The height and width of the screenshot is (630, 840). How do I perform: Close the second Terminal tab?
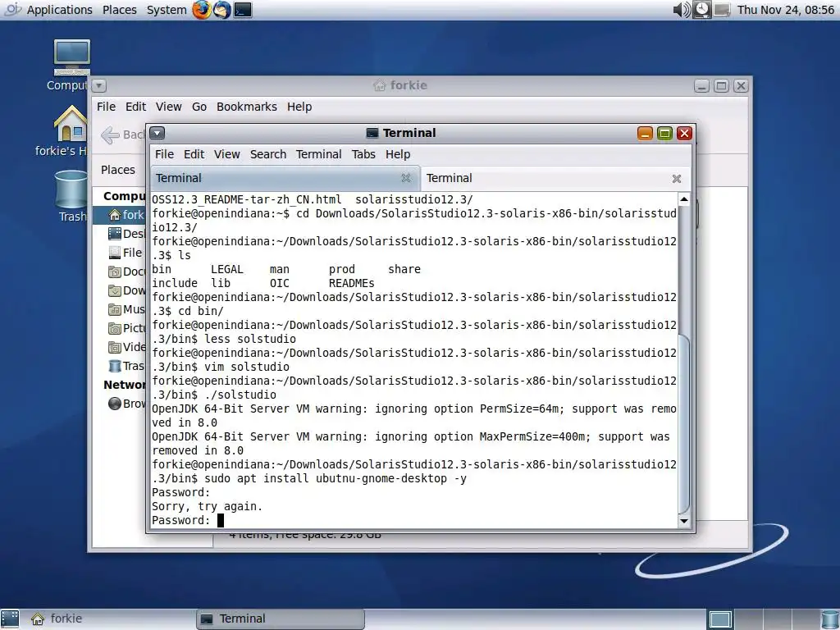[677, 178]
